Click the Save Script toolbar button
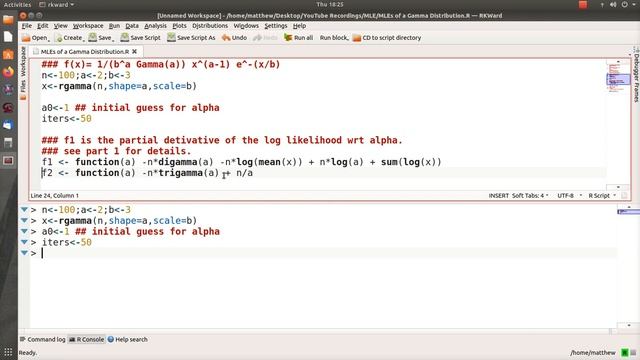Image resolution: width=640 pixels, height=360 pixels. [140, 38]
